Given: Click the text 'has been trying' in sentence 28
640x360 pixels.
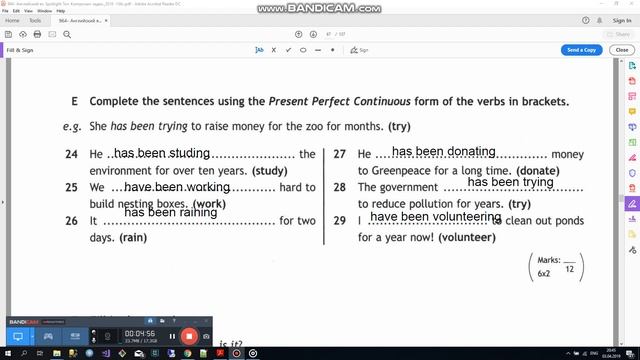Looking at the screenshot, I should pos(511,182).
